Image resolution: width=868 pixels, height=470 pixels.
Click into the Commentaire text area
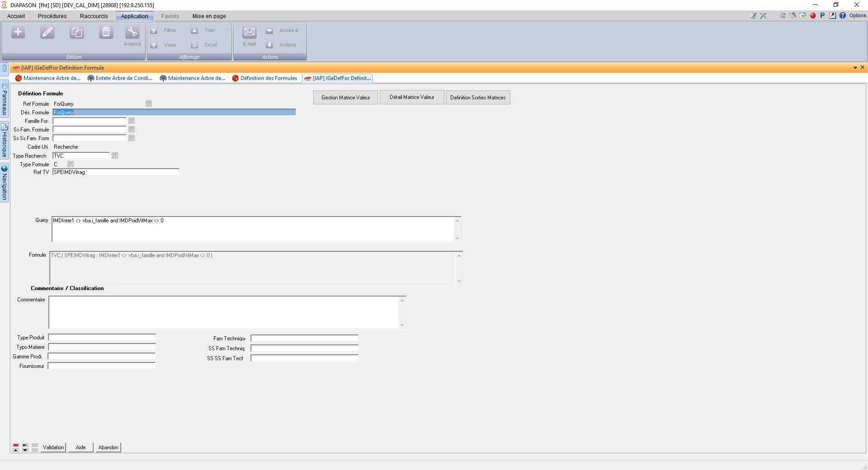click(224, 312)
